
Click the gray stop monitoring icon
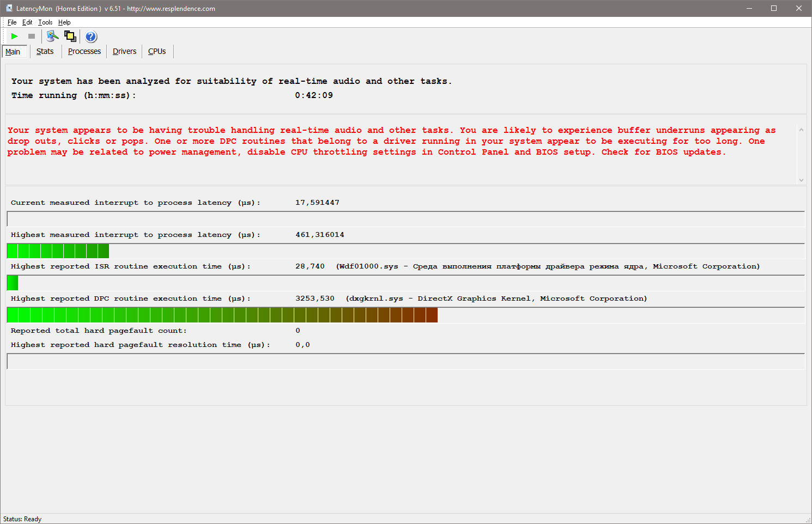coord(32,36)
